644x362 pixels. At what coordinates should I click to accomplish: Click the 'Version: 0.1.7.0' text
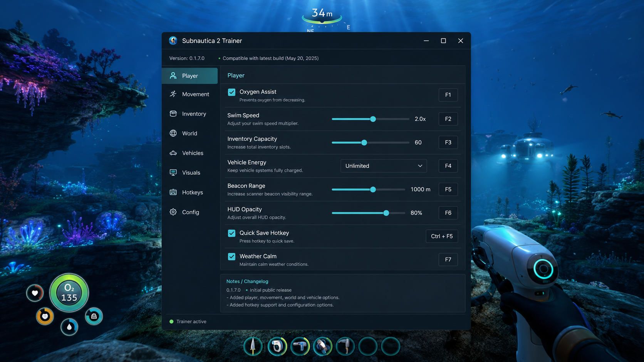tap(187, 58)
